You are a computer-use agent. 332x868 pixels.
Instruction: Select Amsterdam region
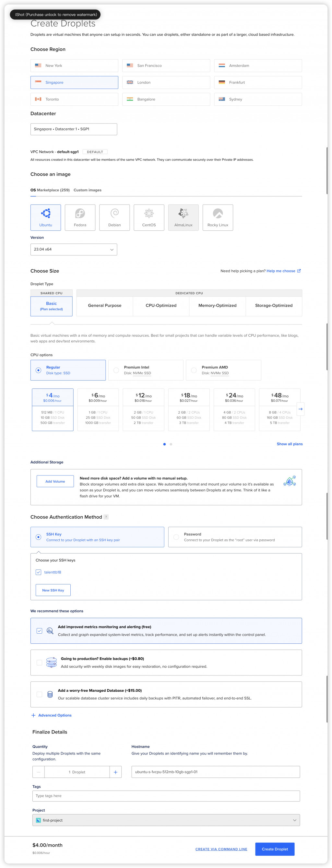click(x=258, y=66)
